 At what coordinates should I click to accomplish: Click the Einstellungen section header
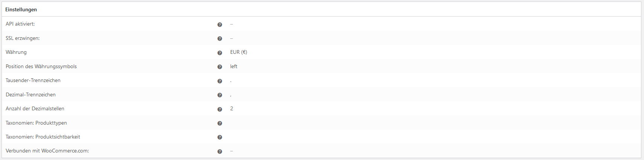pos(21,9)
